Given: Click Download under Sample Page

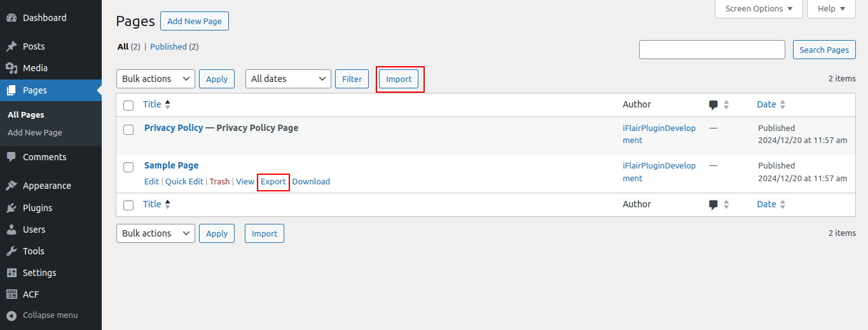Looking at the screenshot, I should tap(311, 182).
